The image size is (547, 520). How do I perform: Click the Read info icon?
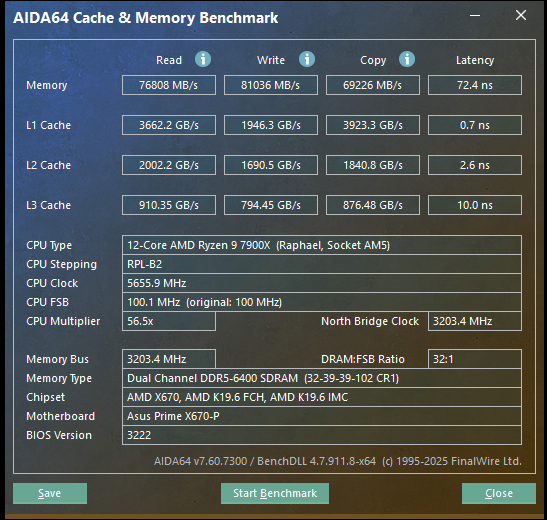click(203, 59)
